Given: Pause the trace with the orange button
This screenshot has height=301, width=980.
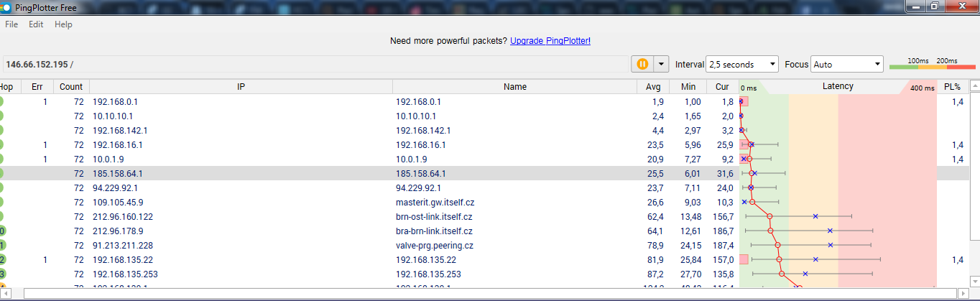Looking at the screenshot, I should (x=642, y=64).
